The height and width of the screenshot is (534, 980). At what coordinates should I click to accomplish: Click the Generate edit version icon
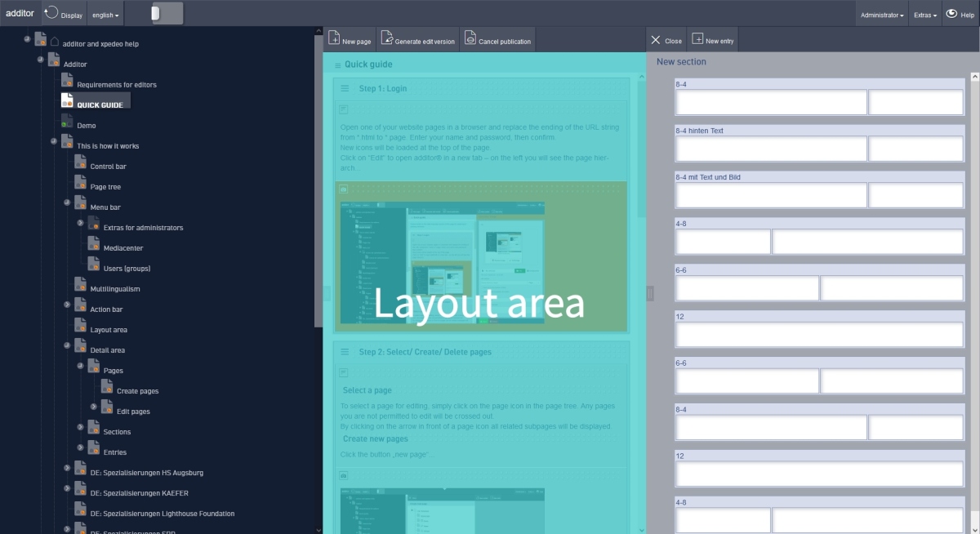point(387,38)
